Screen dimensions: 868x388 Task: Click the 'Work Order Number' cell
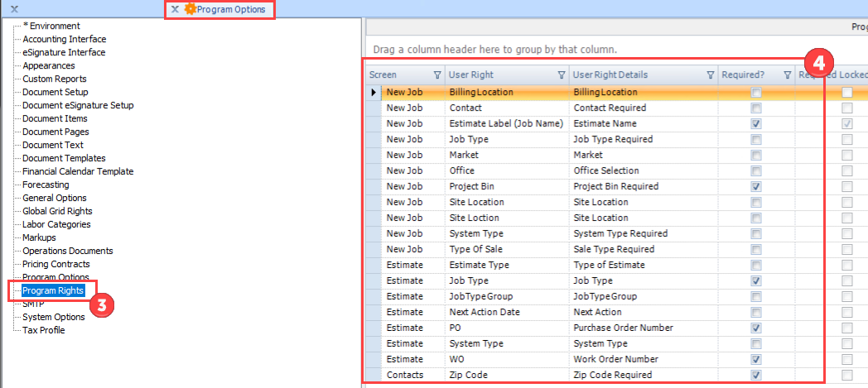(x=644, y=359)
